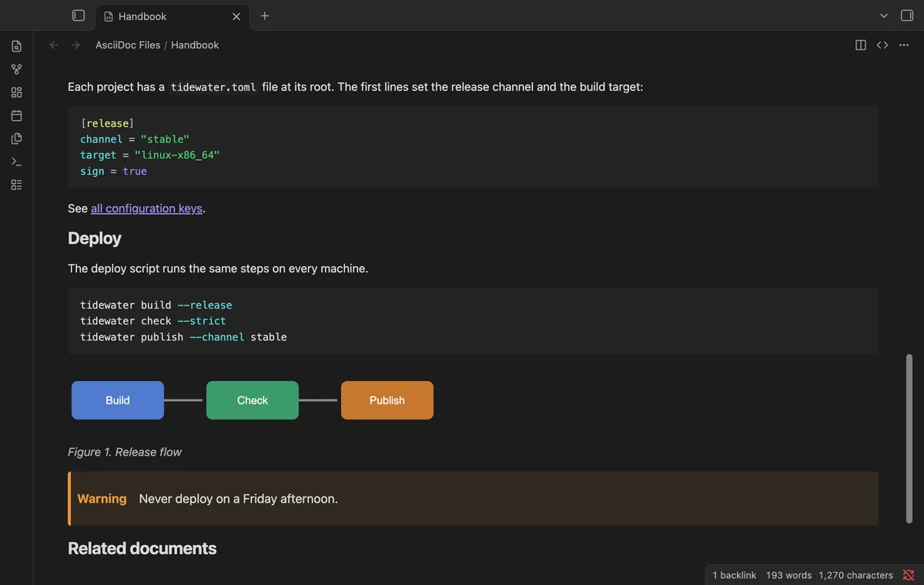Click the 1,270 characters status count

coord(855,575)
